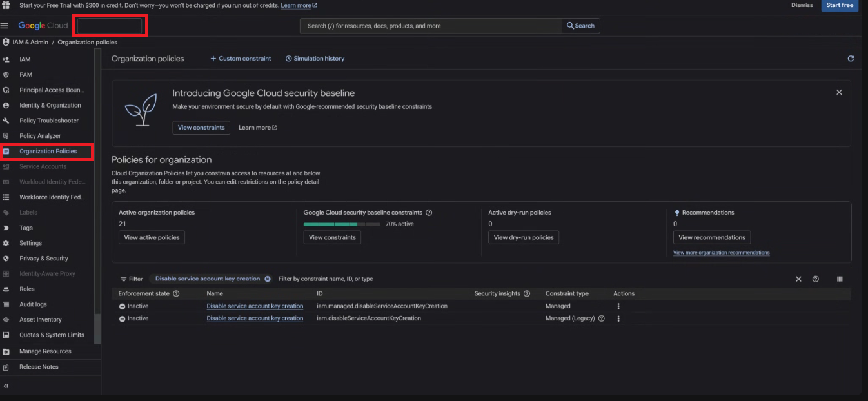
Task: Click the Start free button
Action: [840, 5]
